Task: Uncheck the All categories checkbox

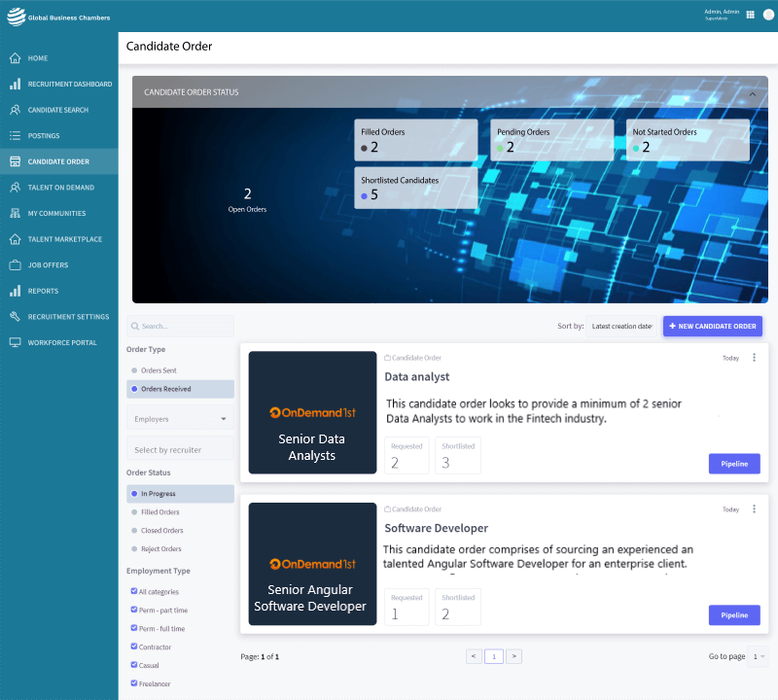Action: coord(134,591)
